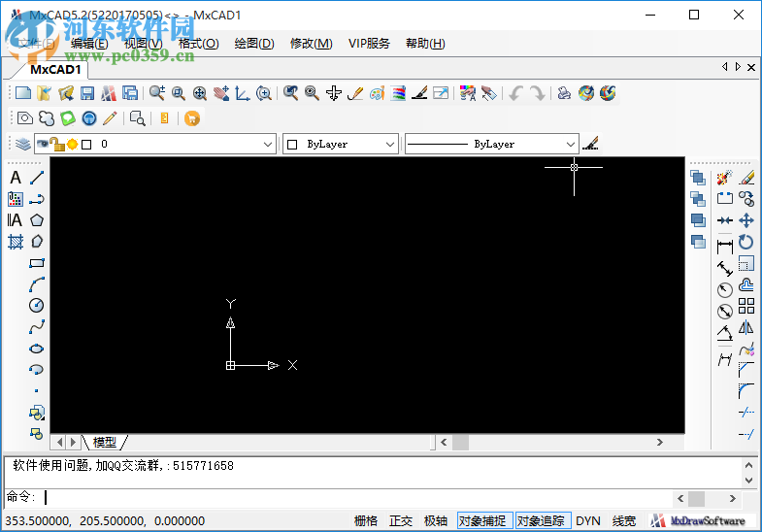Open the ByLayer color dropdown
The height and width of the screenshot is (532, 762).
tap(389, 145)
